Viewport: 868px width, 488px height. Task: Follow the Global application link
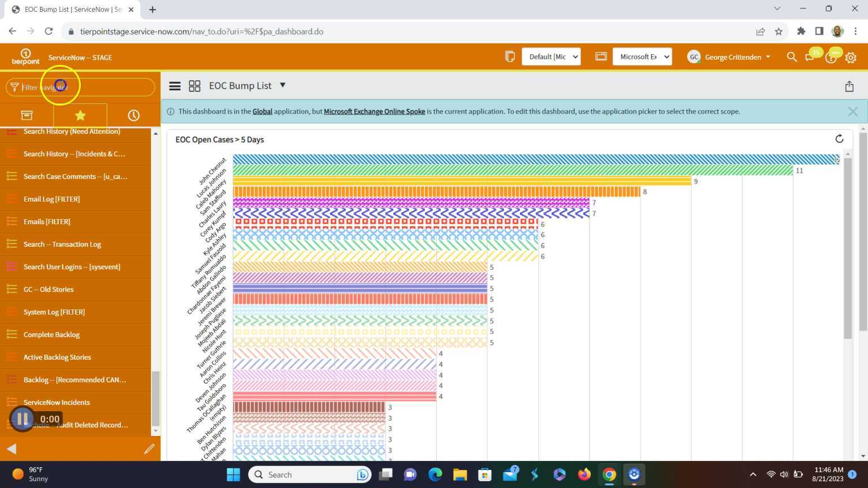tap(262, 111)
